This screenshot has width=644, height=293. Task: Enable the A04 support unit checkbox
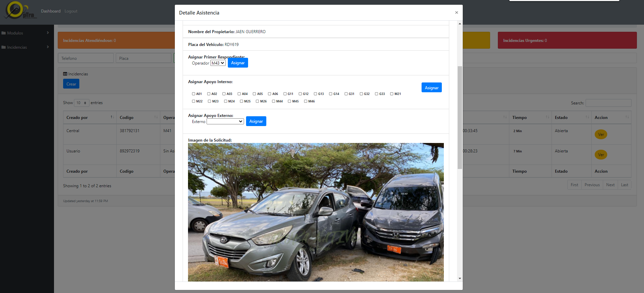tap(239, 94)
